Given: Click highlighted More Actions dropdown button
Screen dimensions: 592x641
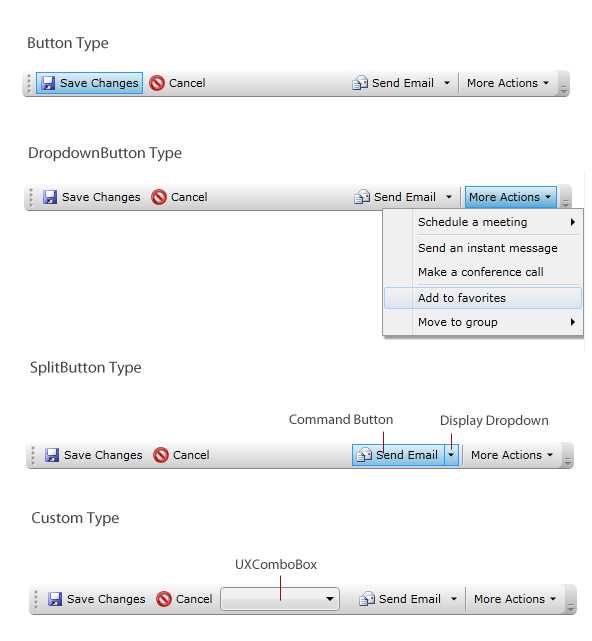Looking at the screenshot, I should coord(511,197).
